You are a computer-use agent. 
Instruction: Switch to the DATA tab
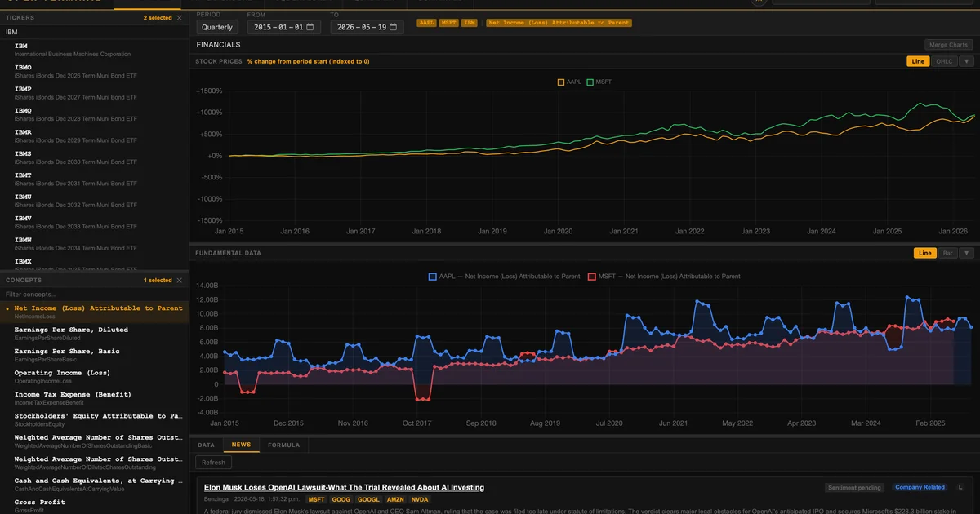pyautogui.click(x=207, y=445)
